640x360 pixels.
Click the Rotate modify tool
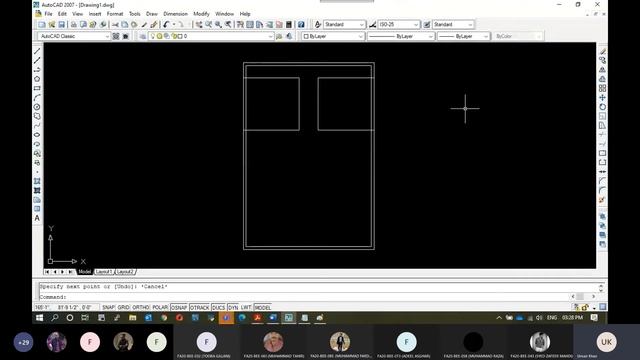coord(602,107)
